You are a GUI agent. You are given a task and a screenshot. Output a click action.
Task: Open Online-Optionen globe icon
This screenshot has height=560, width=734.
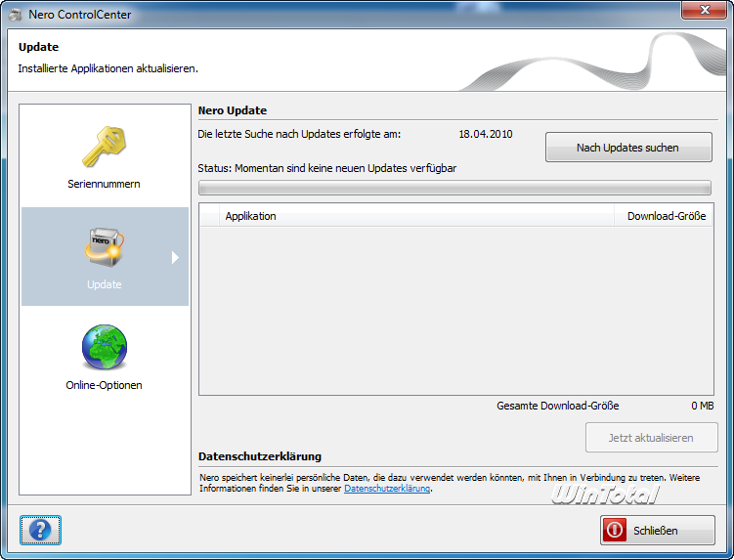click(105, 348)
